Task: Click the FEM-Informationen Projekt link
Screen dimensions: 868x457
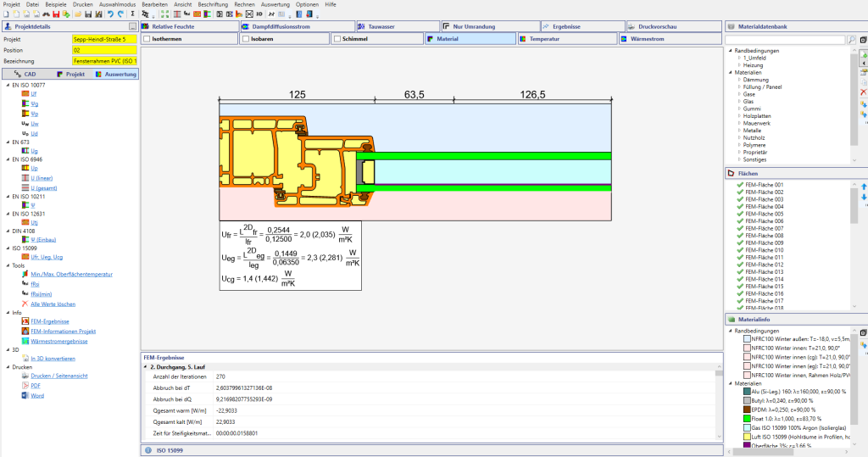Action: coord(63,332)
